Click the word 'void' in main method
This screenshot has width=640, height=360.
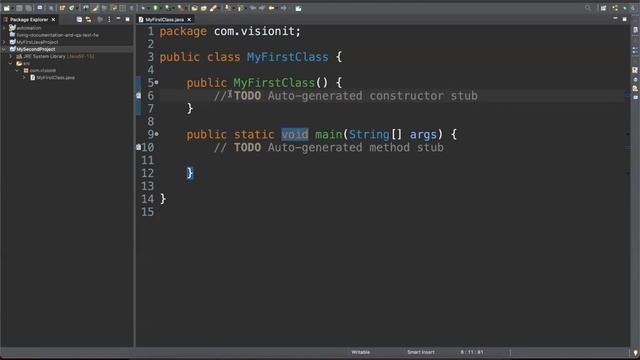[295, 134]
